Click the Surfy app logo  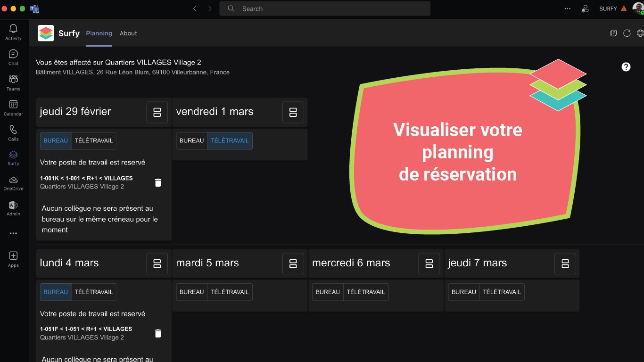click(46, 33)
